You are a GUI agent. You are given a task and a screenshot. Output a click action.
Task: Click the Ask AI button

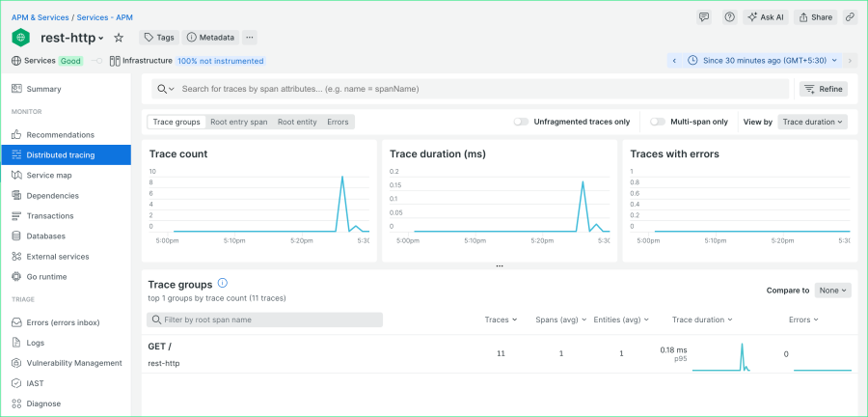click(x=765, y=17)
